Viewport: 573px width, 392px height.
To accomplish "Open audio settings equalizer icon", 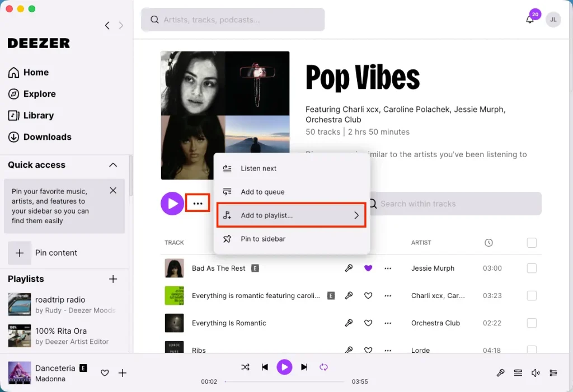I will [x=553, y=372].
